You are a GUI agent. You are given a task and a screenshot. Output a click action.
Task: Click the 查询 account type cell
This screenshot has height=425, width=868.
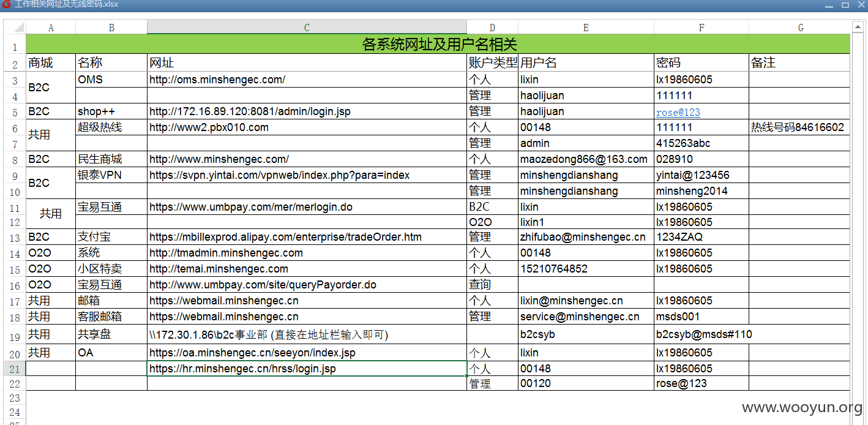(492, 285)
